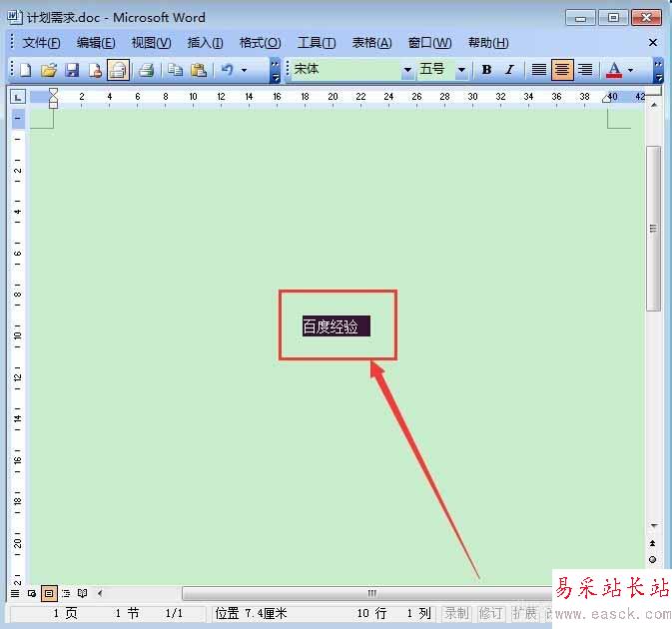The height and width of the screenshot is (629, 672).
Task: Click the Copy icon
Action: (175, 70)
